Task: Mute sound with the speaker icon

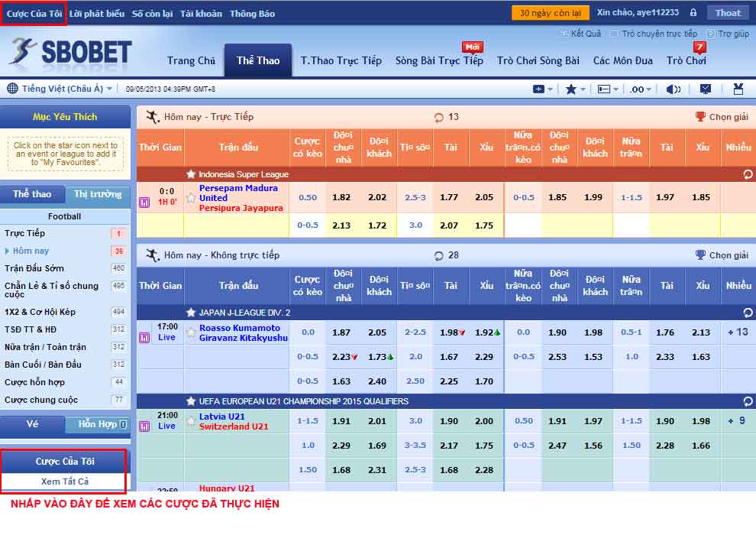Action: (x=673, y=89)
